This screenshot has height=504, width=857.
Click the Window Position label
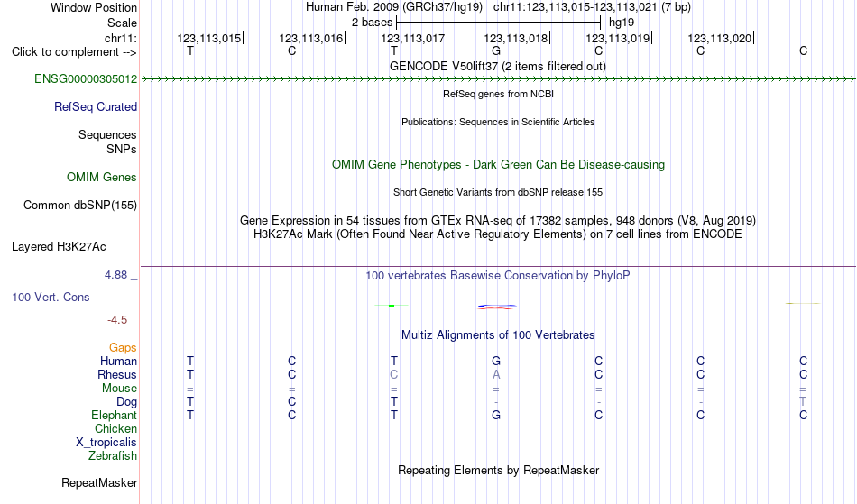94,7
